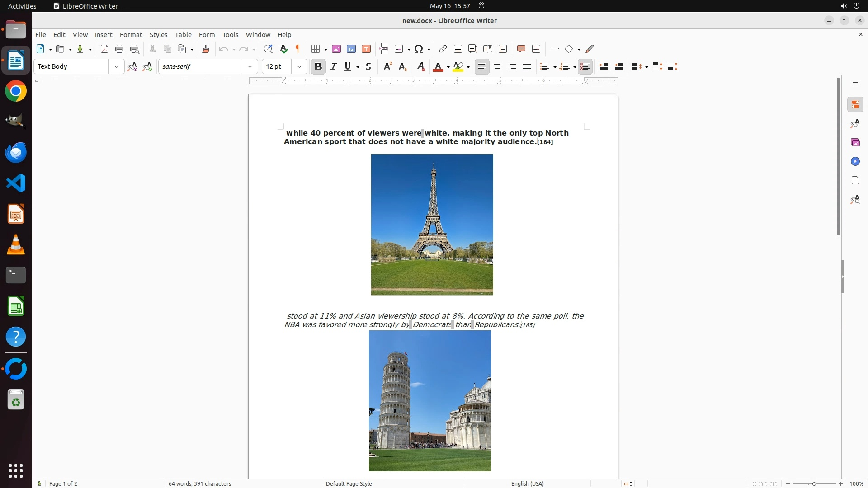Click the Insert Hyperlink icon
The height and width of the screenshot is (488, 868).
pyautogui.click(x=443, y=49)
